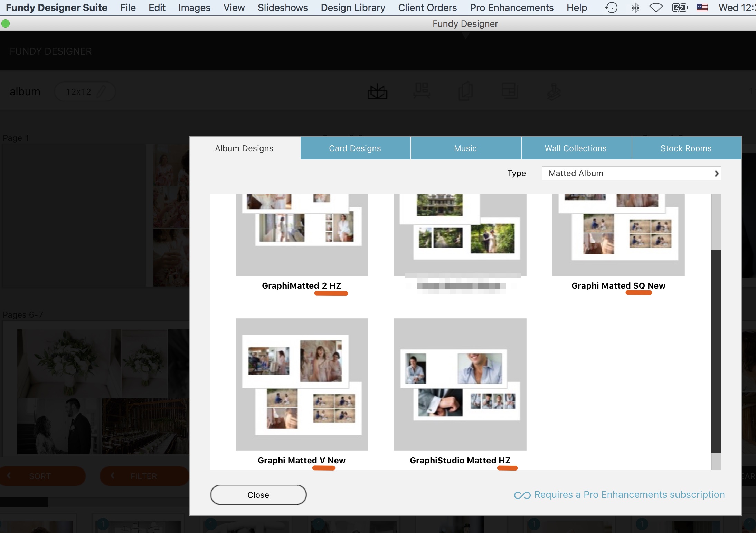Click the design list vertical scrollbar thumb

tap(716, 351)
